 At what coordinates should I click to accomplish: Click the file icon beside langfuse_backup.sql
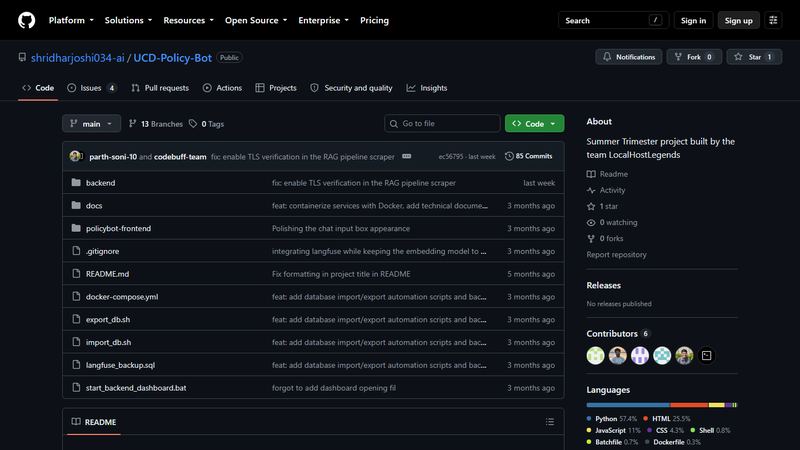[x=76, y=364]
